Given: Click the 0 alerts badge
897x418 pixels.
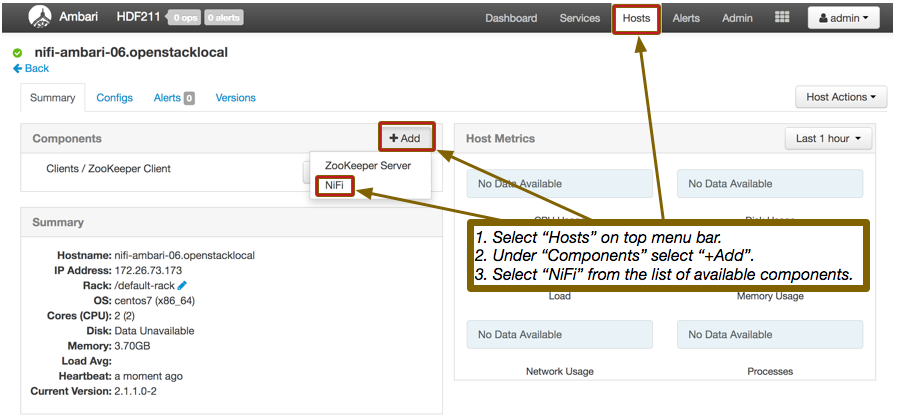Looking at the screenshot, I should click(224, 18).
